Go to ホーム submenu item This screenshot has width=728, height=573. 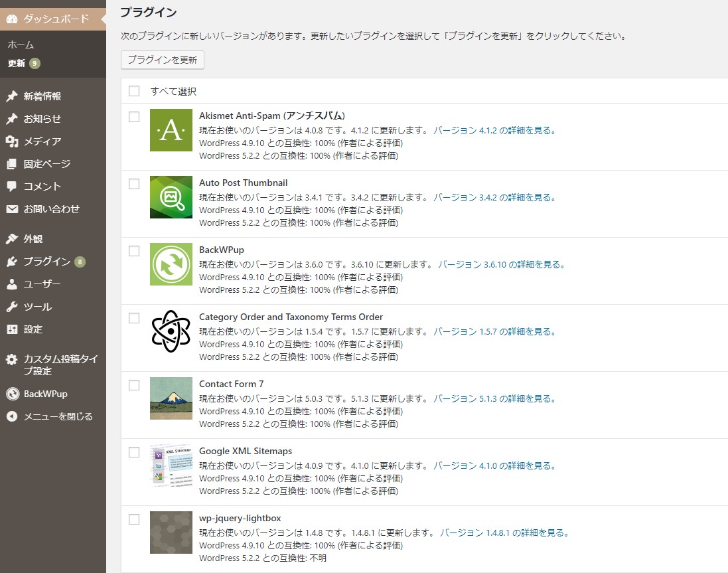[x=21, y=45]
